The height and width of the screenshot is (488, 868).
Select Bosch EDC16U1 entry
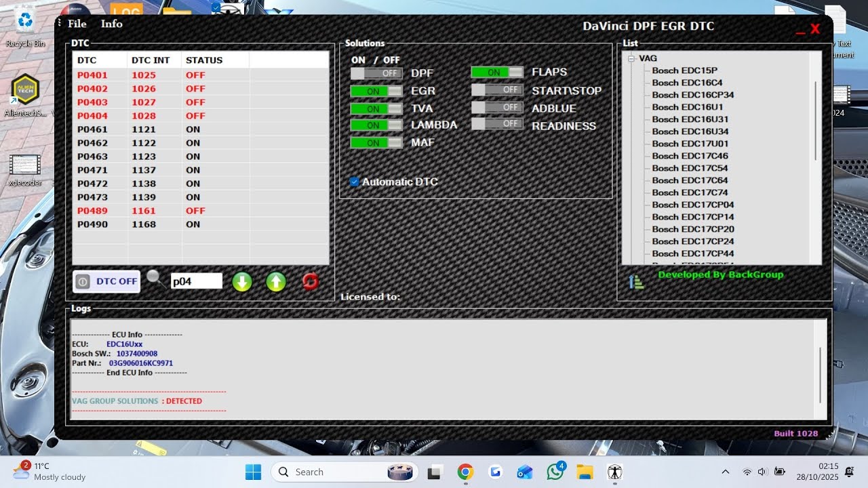pos(687,107)
